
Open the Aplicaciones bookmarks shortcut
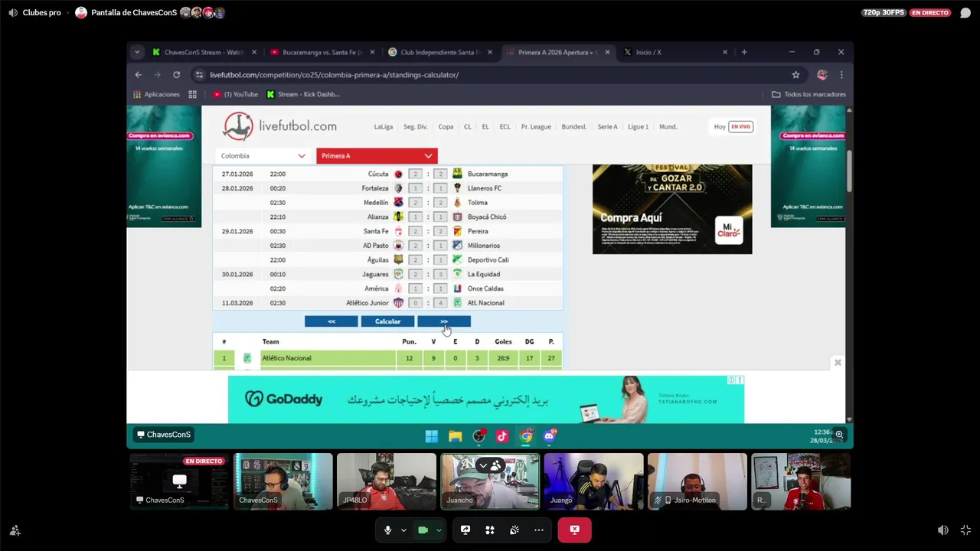point(157,94)
